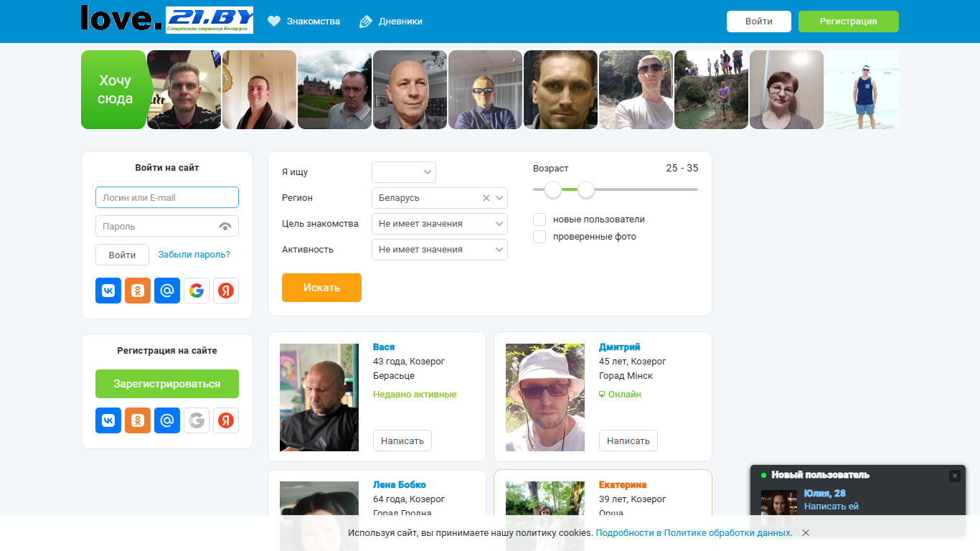Click the love.21.by site logo
This screenshot has width=980, height=551.
[x=167, y=19]
